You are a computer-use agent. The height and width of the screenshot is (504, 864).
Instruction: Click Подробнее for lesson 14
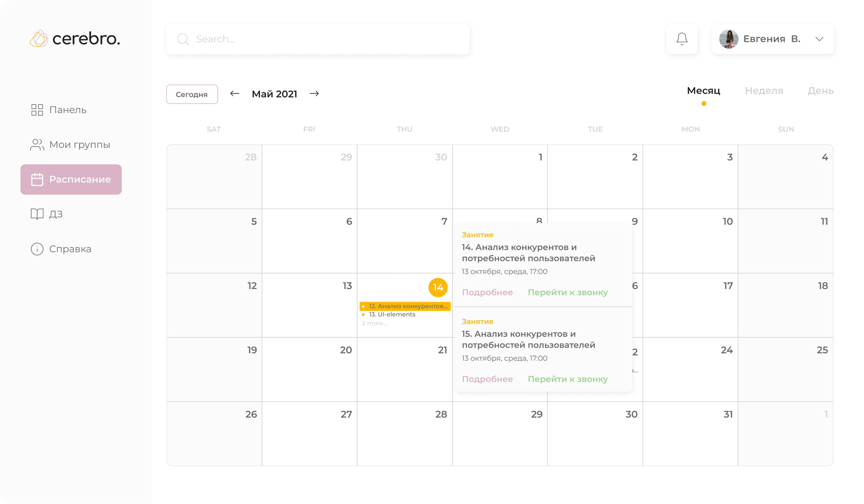tap(487, 292)
